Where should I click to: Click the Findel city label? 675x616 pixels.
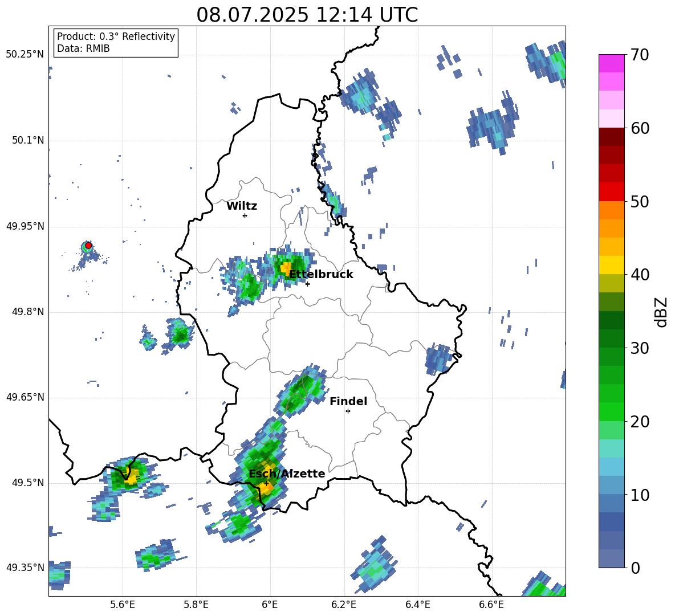[348, 401]
